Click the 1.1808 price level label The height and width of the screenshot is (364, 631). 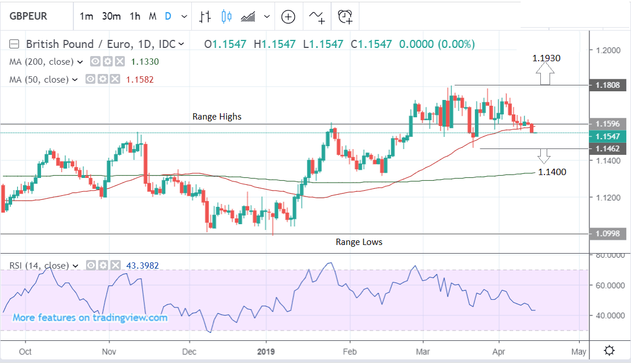[608, 86]
